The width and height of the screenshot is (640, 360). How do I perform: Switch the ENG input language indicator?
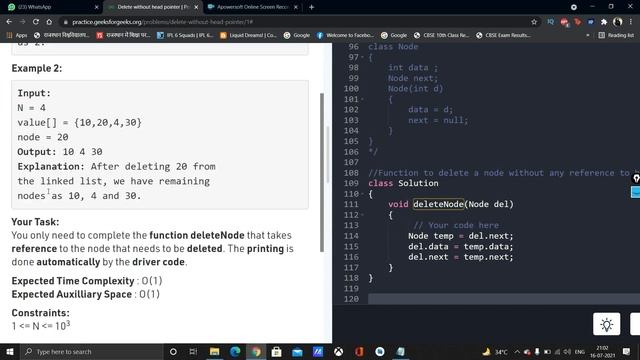point(580,351)
